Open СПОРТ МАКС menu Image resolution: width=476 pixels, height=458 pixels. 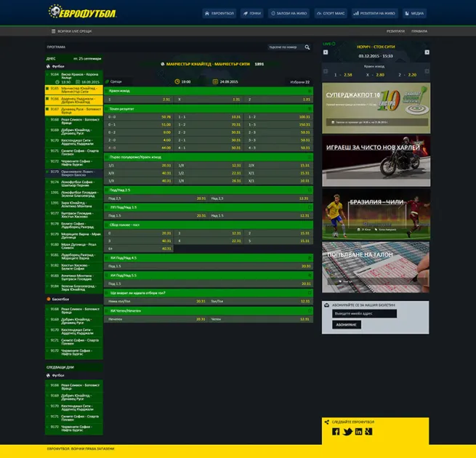pos(331,13)
